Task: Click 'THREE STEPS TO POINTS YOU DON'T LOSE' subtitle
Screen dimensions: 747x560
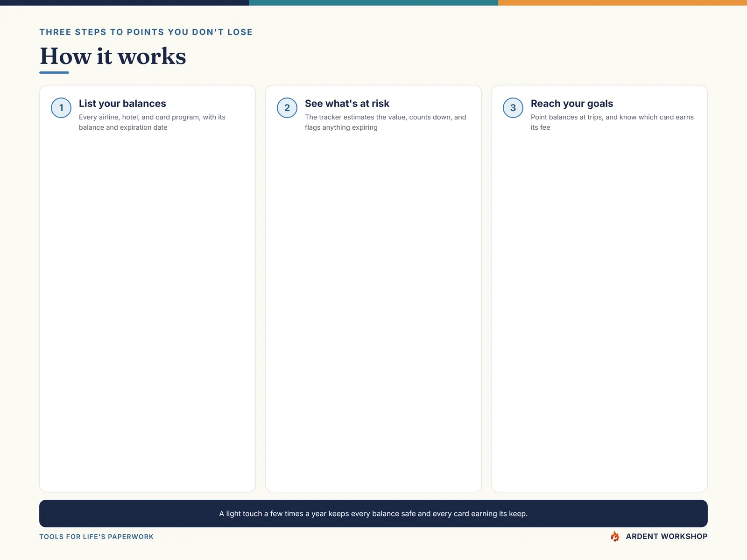Action: pyautogui.click(x=146, y=32)
